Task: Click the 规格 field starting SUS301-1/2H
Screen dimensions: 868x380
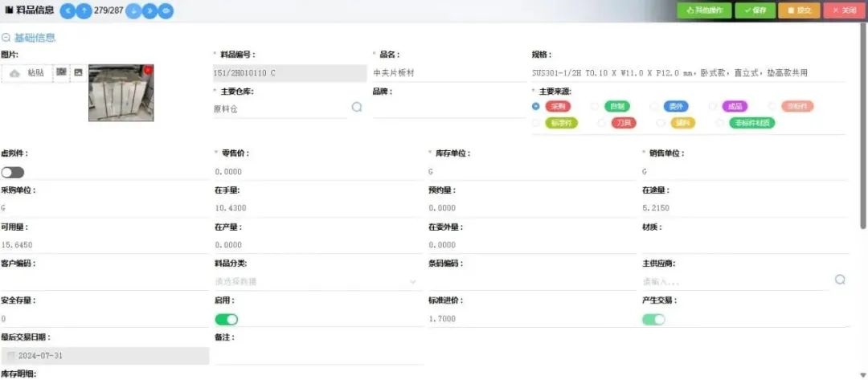Action: pyautogui.click(x=689, y=73)
